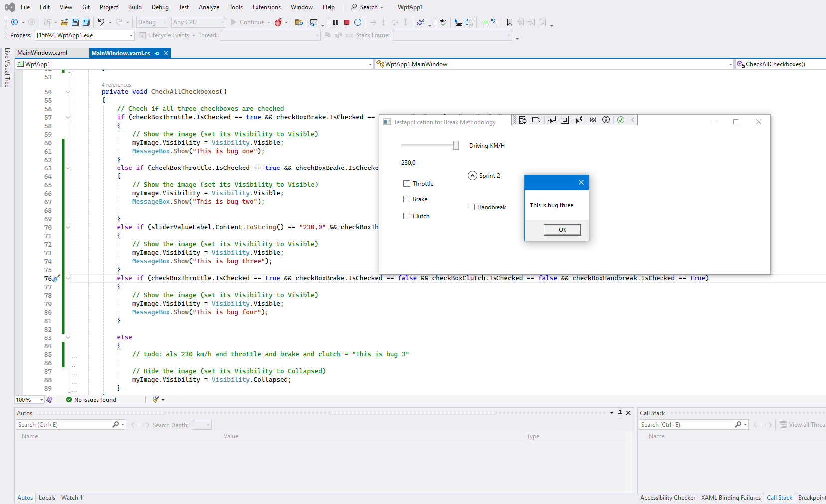Stop debugging with the red square icon
The height and width of the screenshot is (504, 826).
pos(347,22)
